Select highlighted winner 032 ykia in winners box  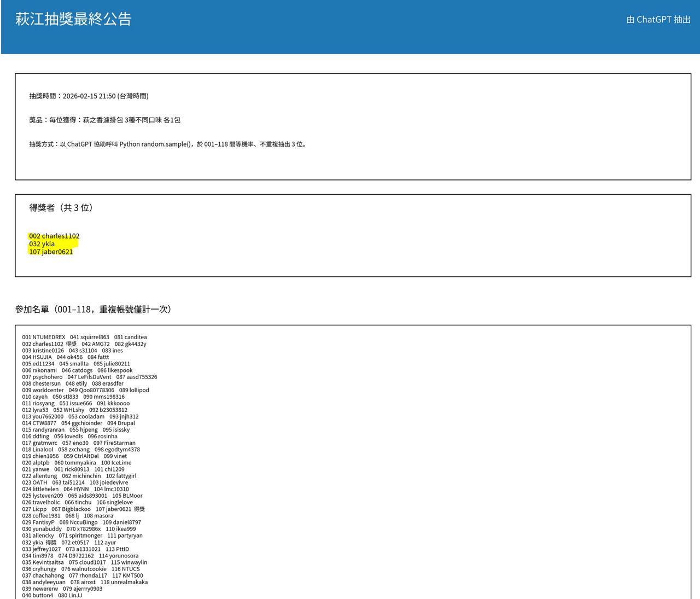click(x=42, y=244)
